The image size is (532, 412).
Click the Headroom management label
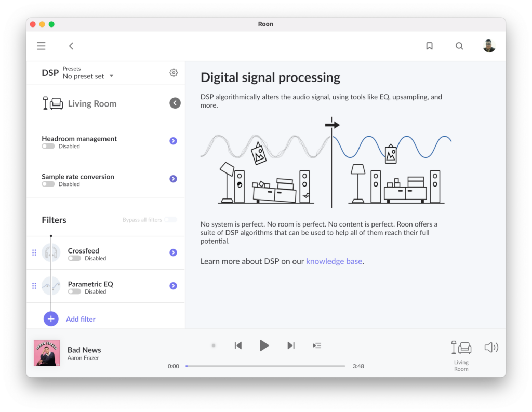point(79,139)
